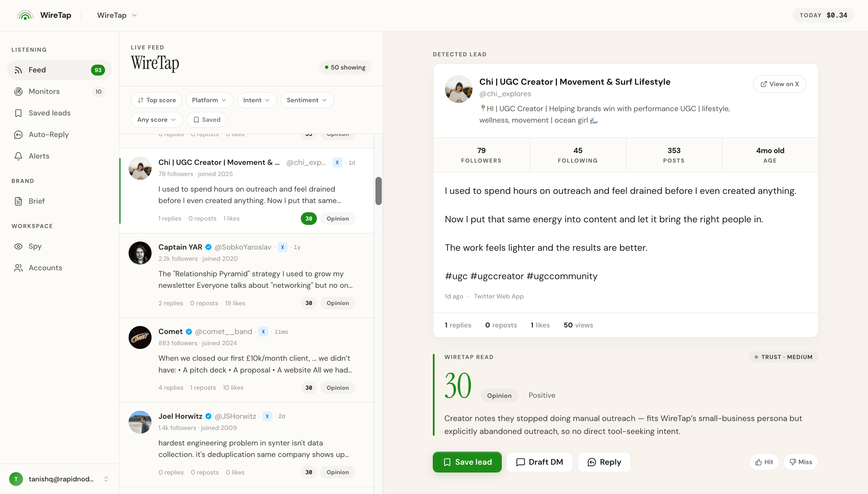Image resolution: width=868 pixels, height=494 pixels.
Task: Click the feed scrollbar thumb
Action: pyautogui.click(x=378, y=191)
